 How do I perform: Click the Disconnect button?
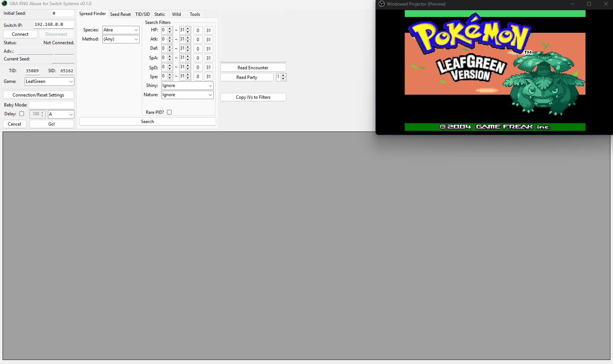point(56,34)
